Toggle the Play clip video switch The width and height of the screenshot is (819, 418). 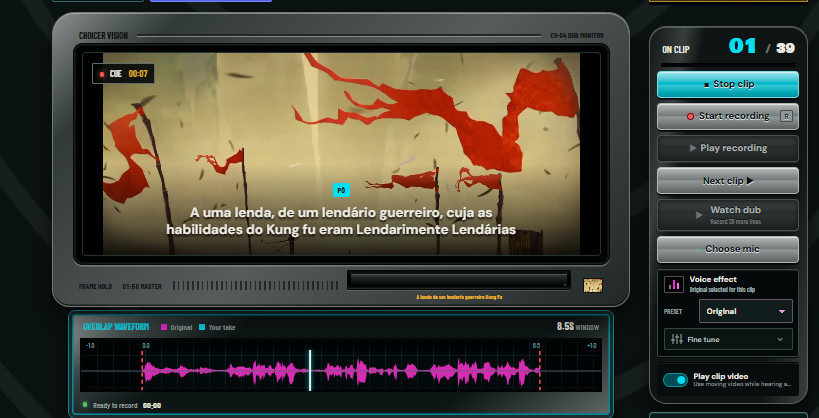click(675, 380)
